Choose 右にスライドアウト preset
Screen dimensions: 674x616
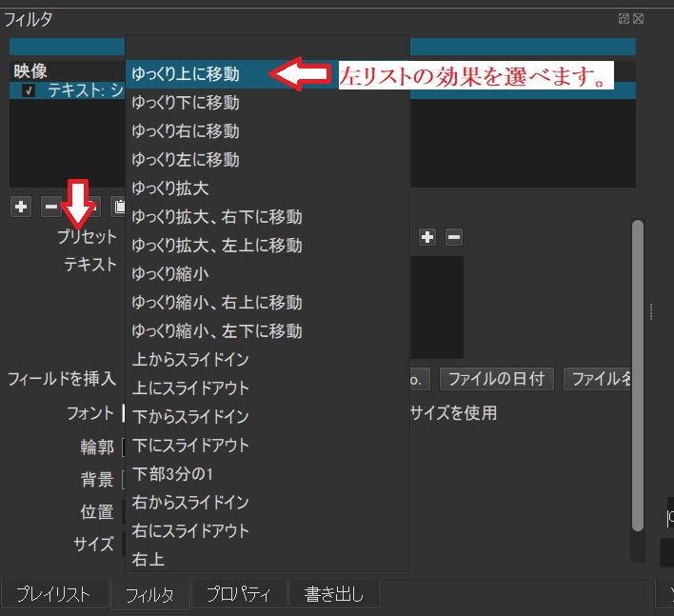point(268,531)
